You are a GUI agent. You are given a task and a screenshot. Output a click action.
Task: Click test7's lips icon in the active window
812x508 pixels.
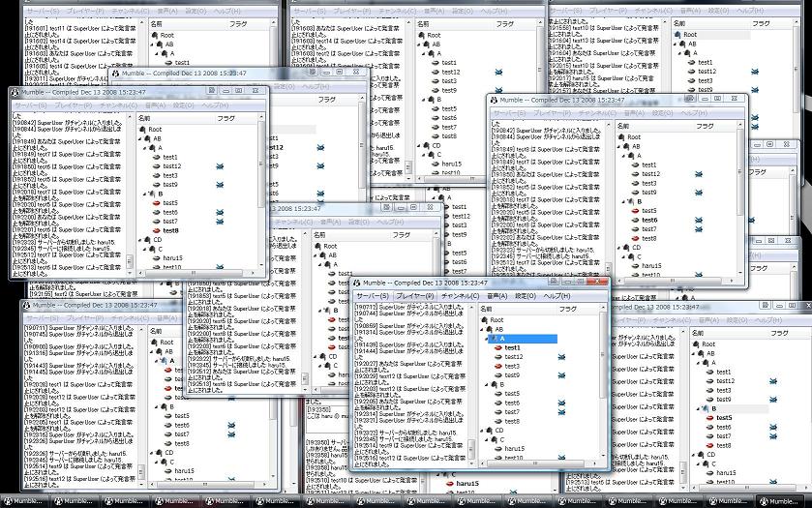(498, 412)
